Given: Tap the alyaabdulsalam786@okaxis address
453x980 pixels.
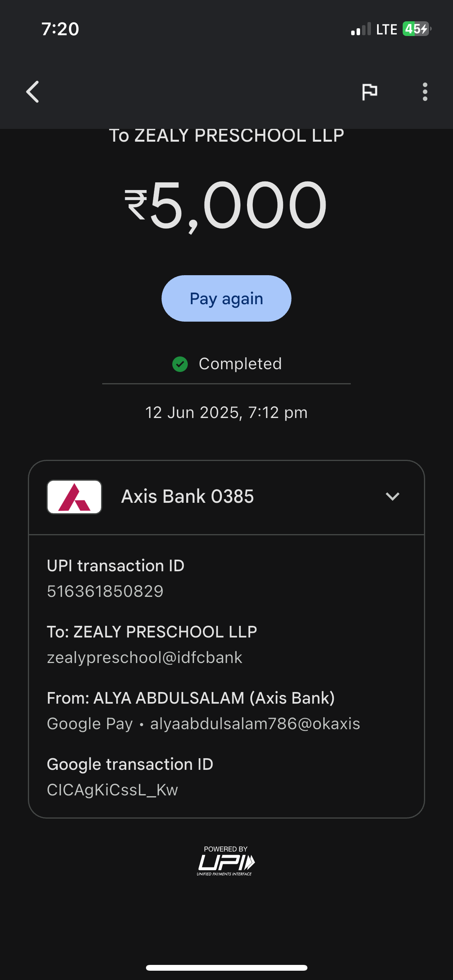Looking at the screenshot, I should coord(255,724).
